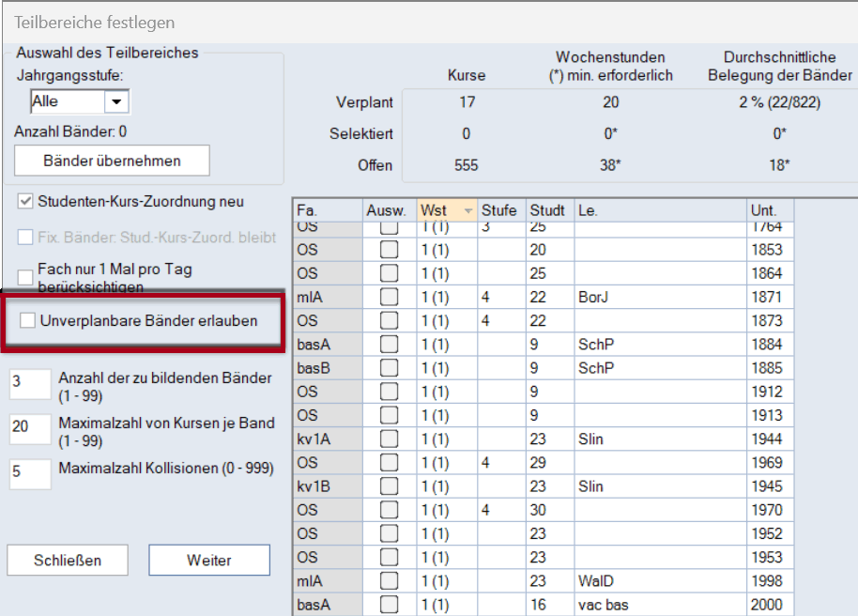
Task: Select the basA SchP 1884 checkbox
Action: [x=389, y=345]
